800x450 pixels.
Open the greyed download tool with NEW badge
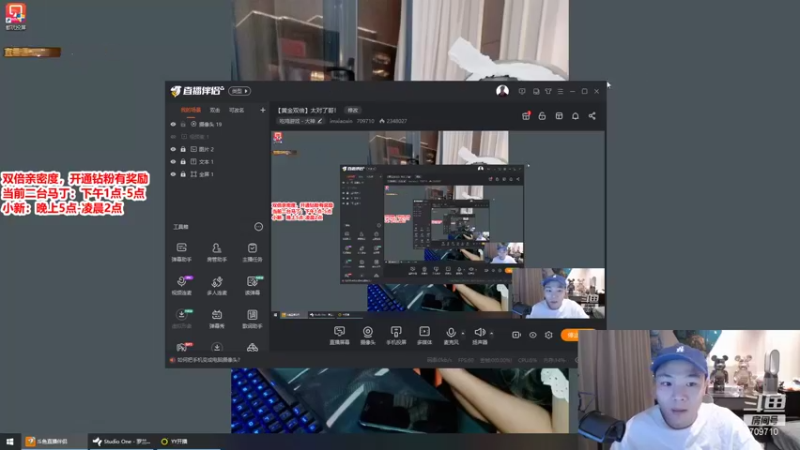coord(181,318)
